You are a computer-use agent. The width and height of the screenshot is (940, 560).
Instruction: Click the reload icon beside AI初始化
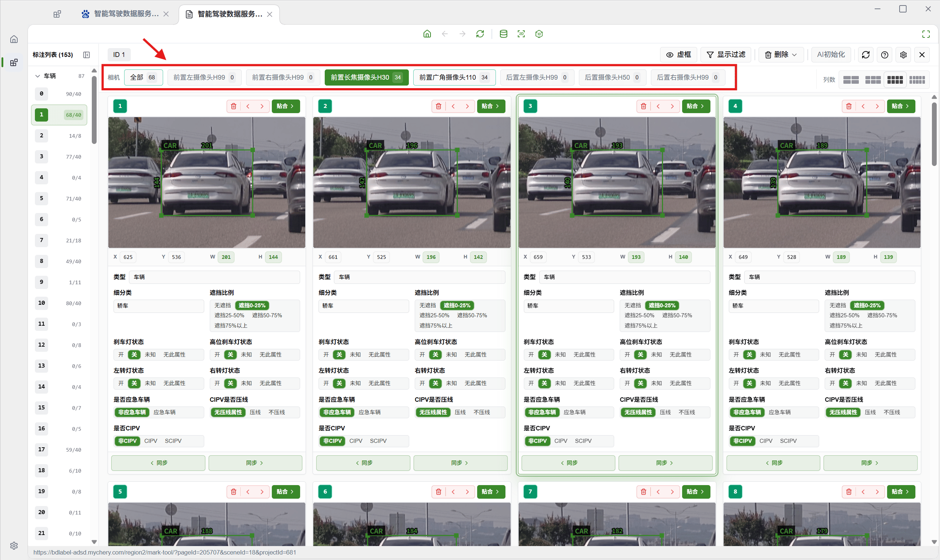coord(866,55)
